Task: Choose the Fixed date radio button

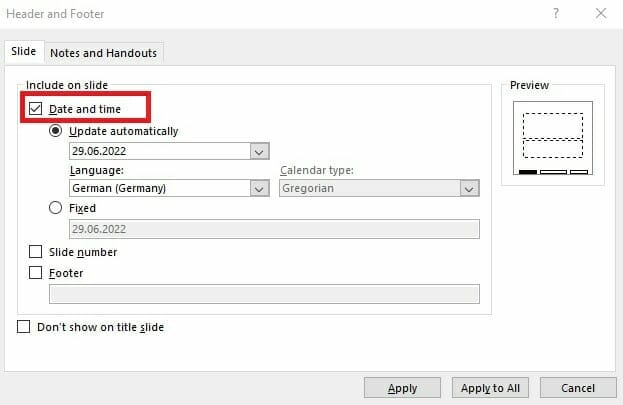Action: (x=56, y=208)
